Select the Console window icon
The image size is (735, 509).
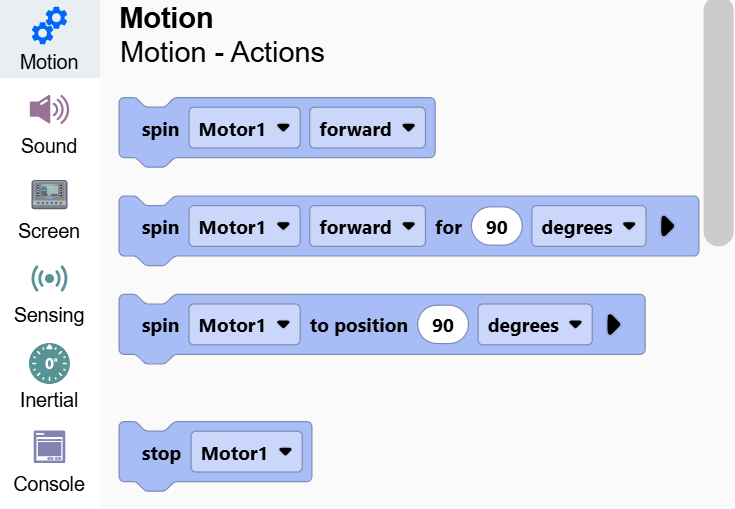pos(49,447)
